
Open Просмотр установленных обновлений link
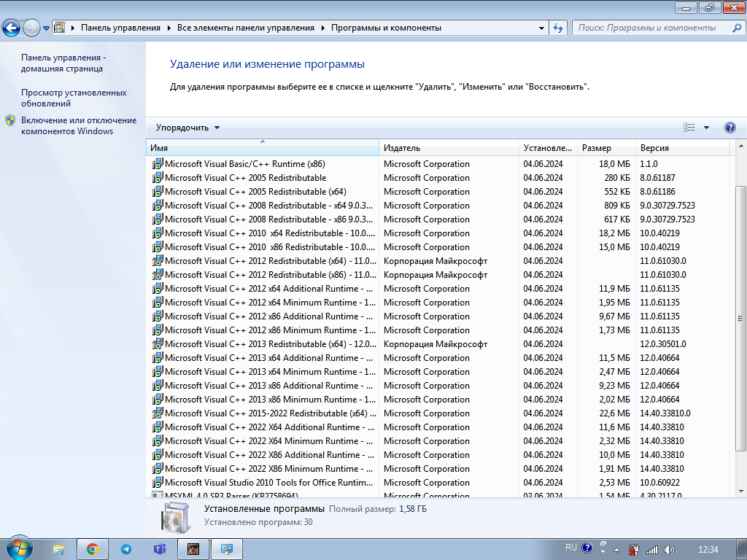coord(74,98)
